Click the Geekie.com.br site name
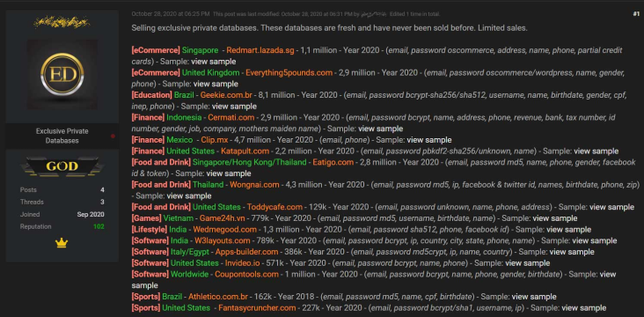Viewport: 644px width, 317px height. point(226,95)
